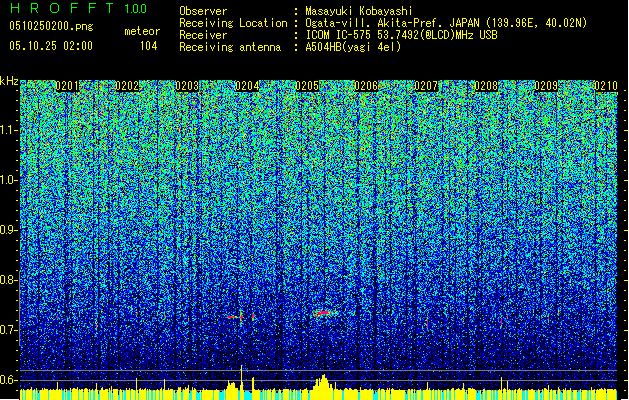Select the 0209 time marker
Viewport: 629px width, 400px height.
(x=546, y=86)
